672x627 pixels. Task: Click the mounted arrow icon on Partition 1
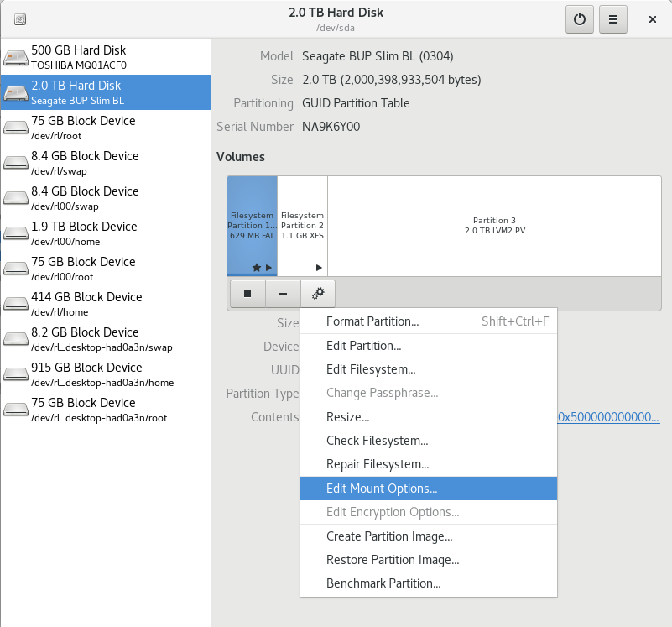[268, 268]
